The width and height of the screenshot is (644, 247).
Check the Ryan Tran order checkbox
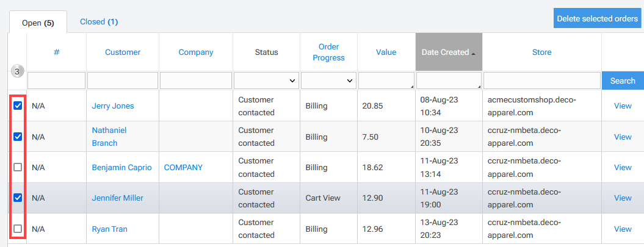(18, 229)
